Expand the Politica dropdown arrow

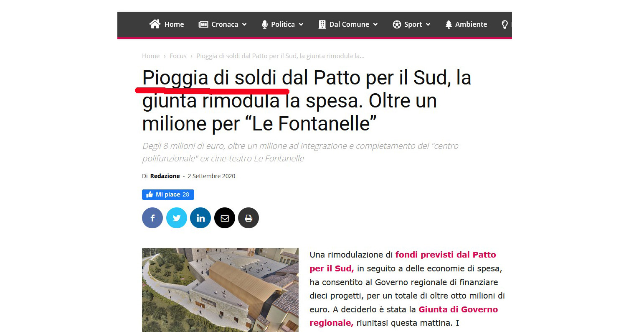pos(301,24)
